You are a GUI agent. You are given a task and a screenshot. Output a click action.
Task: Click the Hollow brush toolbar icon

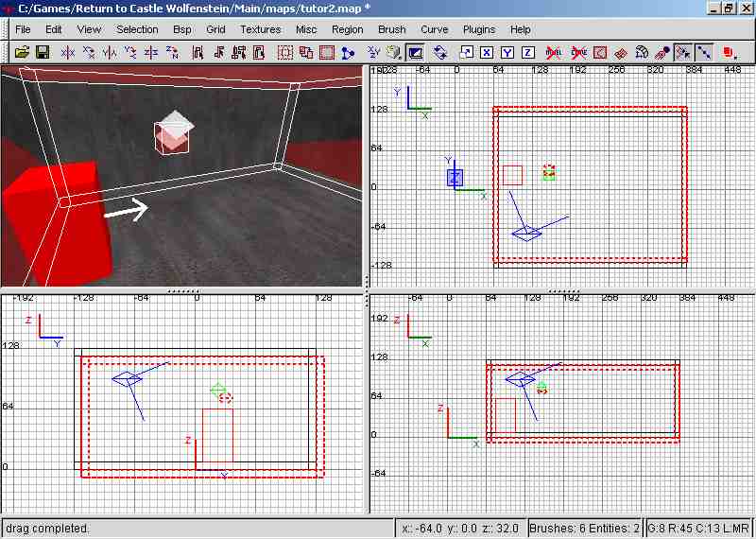pyautogui.click(x=327, y=52)
